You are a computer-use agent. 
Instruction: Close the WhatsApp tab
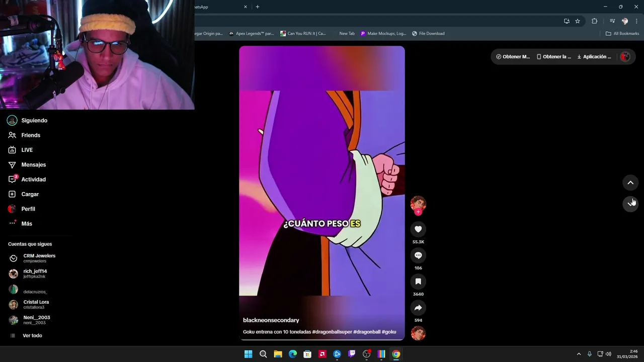[x=246, y=7]
